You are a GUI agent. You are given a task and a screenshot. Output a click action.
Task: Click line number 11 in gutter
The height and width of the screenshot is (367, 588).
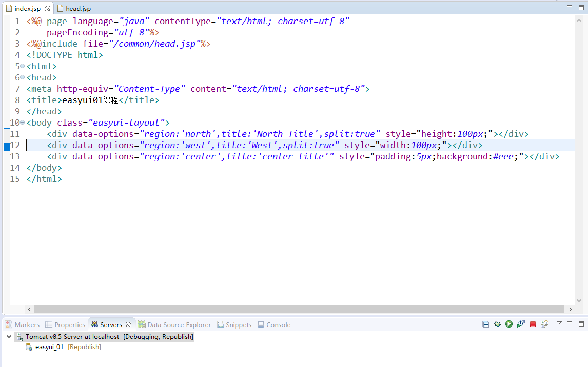[15, 134]
